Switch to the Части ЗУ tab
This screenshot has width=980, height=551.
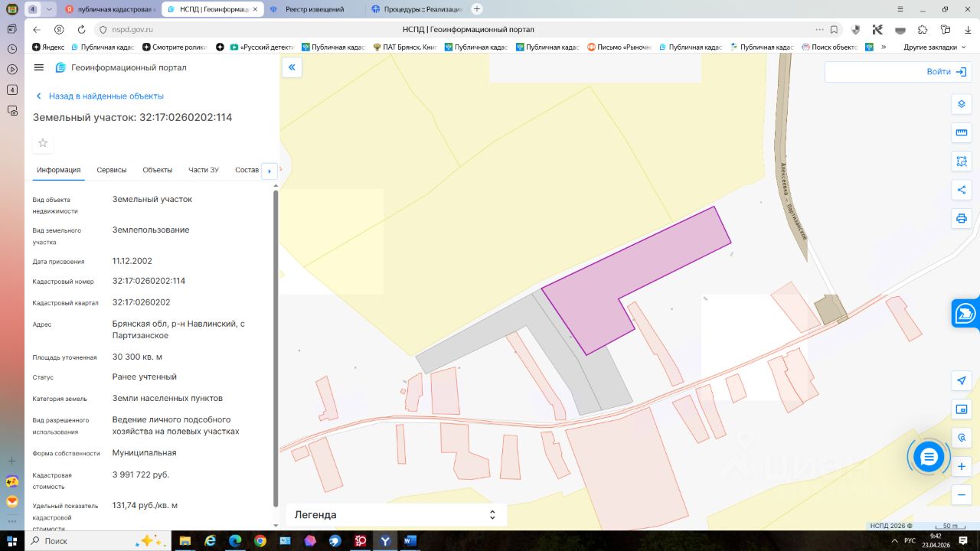click(204, 170)
